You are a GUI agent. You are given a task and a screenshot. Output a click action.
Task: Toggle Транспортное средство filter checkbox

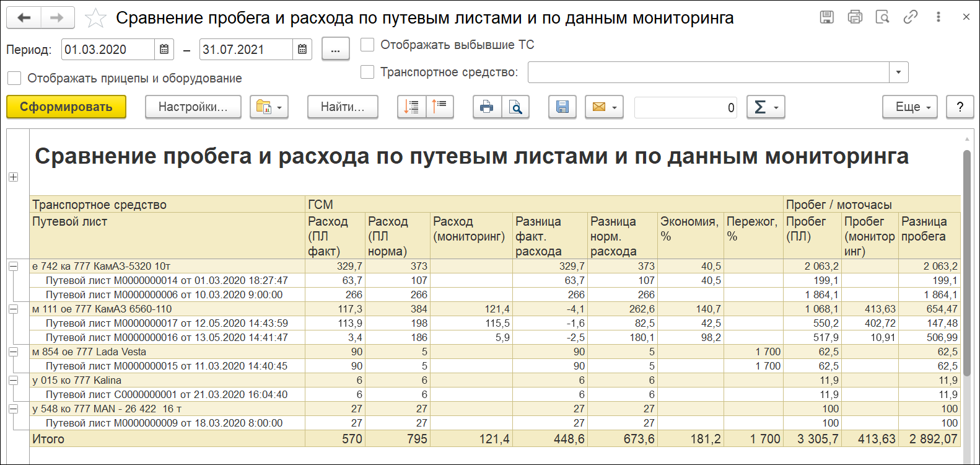[x=367, y=72]
